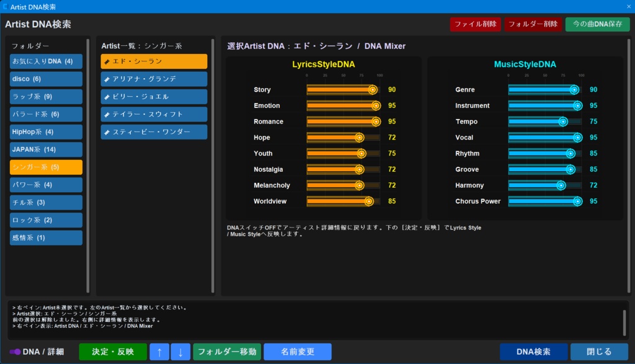This screenshot has width=635, height=364.
Task: Click the Hope slider handle
Action: 359,138
